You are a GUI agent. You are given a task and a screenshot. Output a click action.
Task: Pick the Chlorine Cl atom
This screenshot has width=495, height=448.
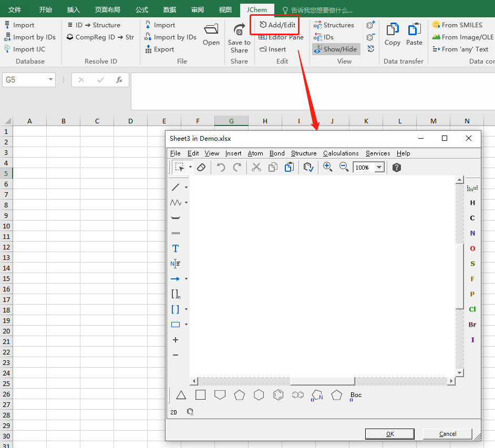click(x=472, y=309)
